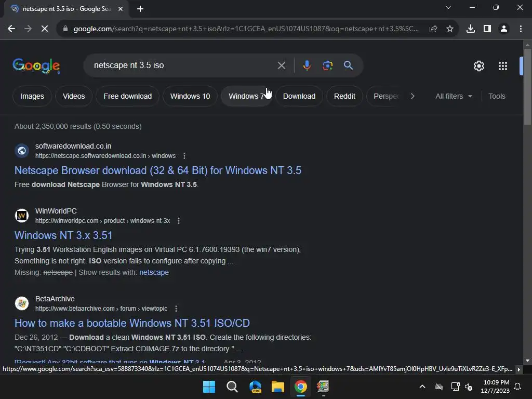Screen dimensions: 532x399
Task: Open notifications bell in taskbar
Action: pos(517,387)
